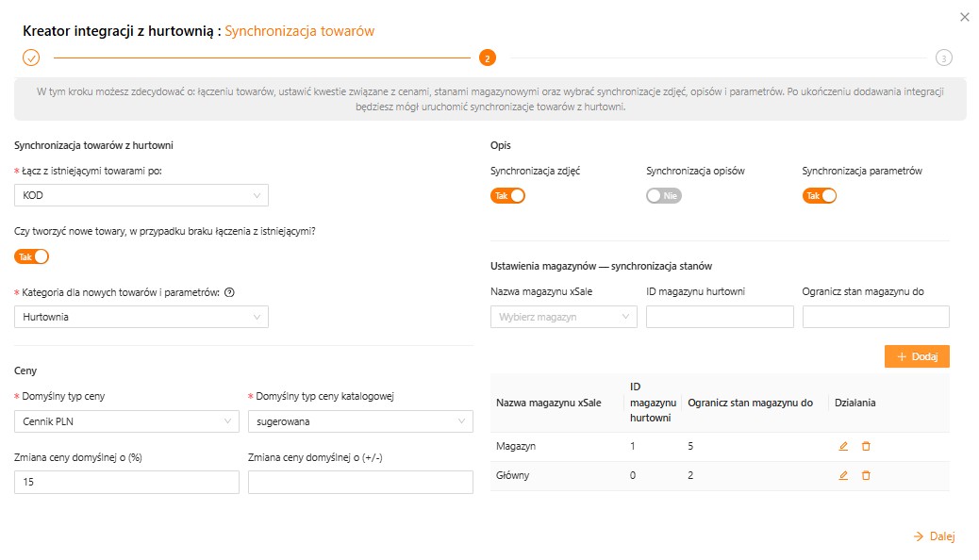
Task: Open the KOD matching dropdown
Action: [x=141, y=195]
